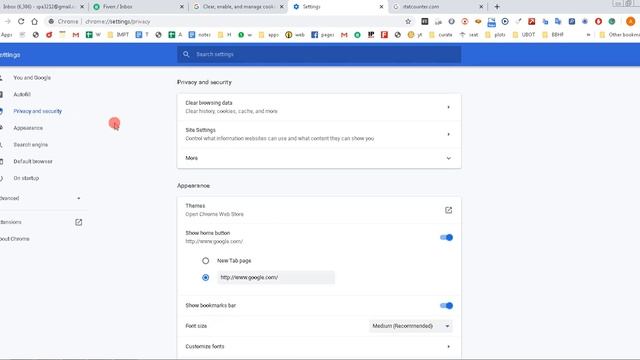Click the Search settings field
Screen dimensions: 640x360
[x=319, y=54]
